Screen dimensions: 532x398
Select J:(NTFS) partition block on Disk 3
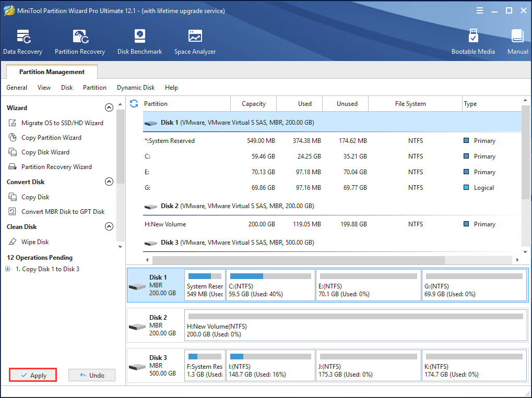click(368, 366)
